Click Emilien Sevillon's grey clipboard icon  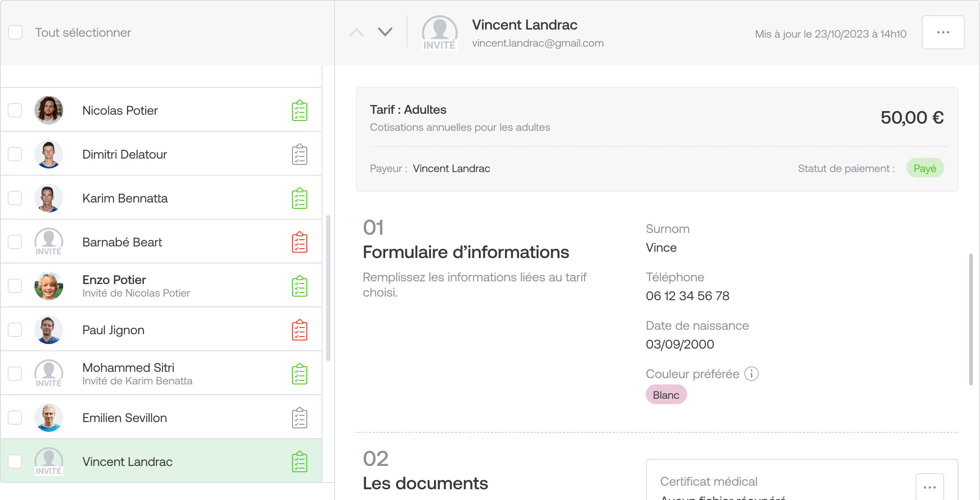(x=300, y=418)
